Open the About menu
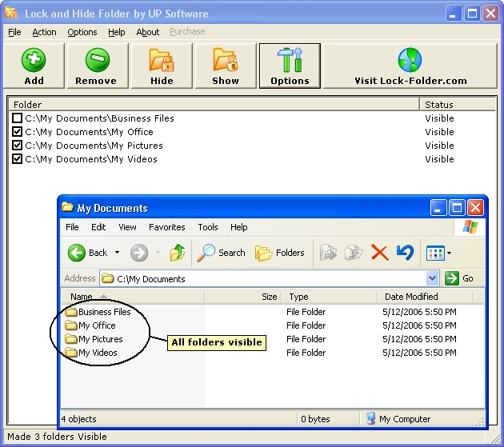504x447 pixels. (148, 32)
